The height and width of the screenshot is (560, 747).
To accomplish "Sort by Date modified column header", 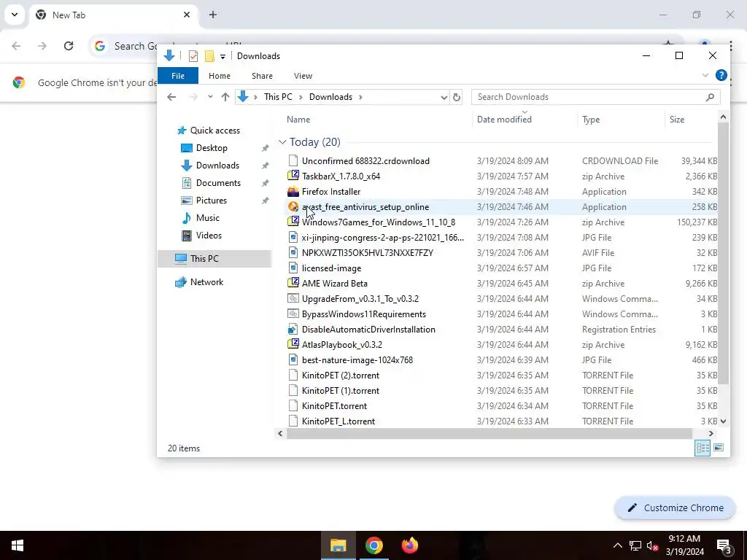I will 504,120.
